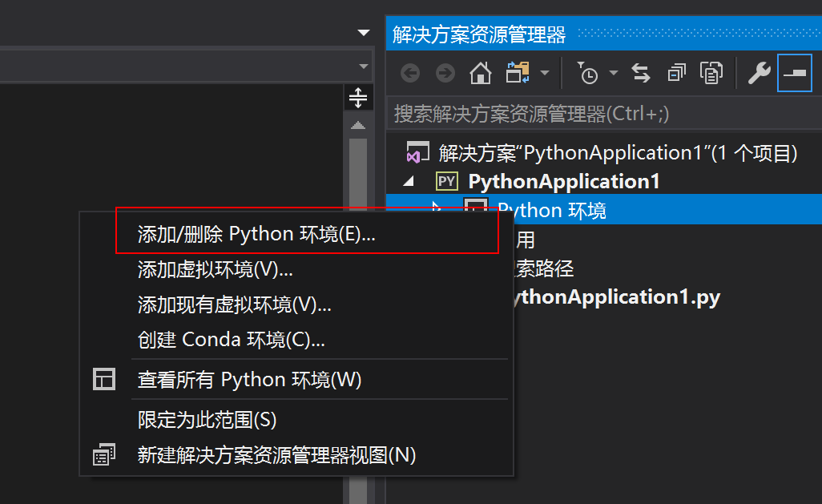Choose 添加虚拟环境(V)... from context menu
The image size is (822, 504).
(296, 269)
